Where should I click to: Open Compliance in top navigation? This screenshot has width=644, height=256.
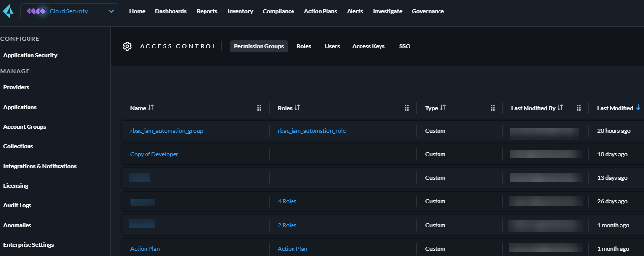point(278,11)
